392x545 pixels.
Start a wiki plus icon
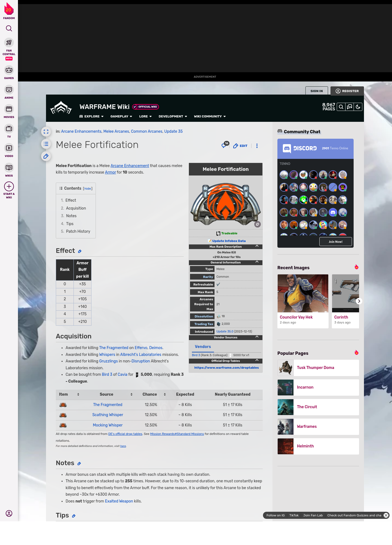(9, 187)
